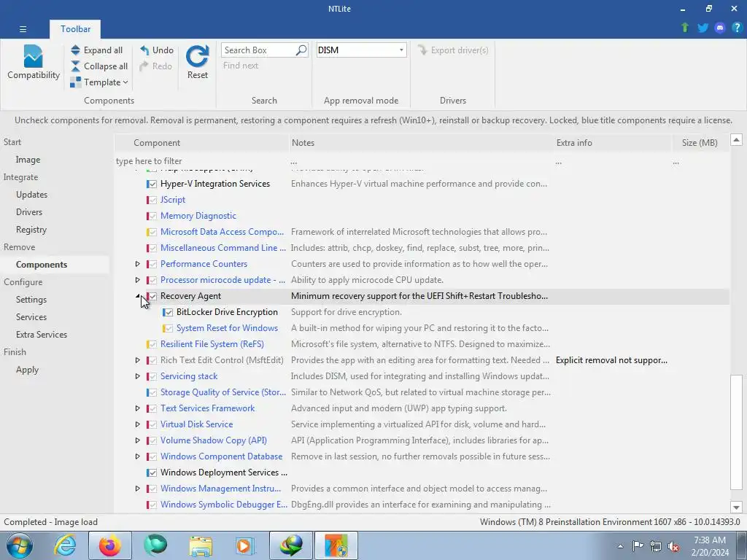Open the help question mark icon

(737, 28)
